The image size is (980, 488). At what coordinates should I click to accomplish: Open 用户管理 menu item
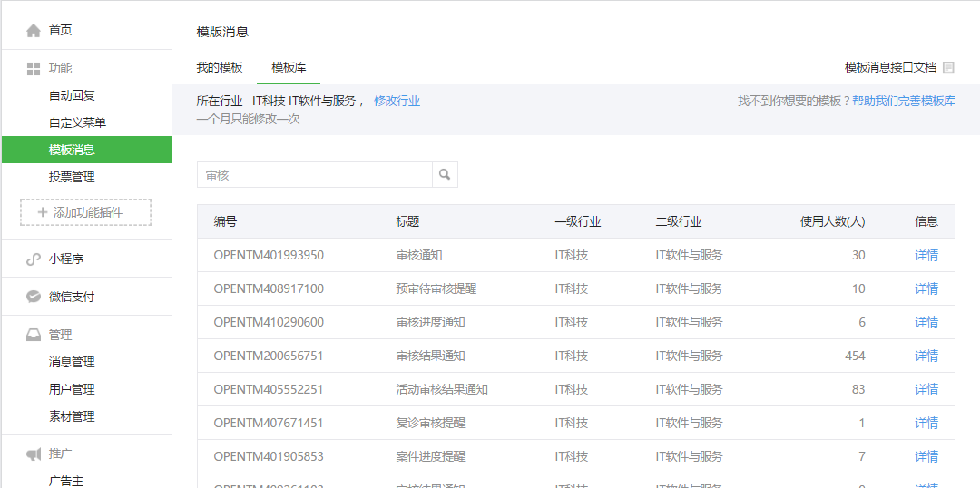click(x=72, y=389)
